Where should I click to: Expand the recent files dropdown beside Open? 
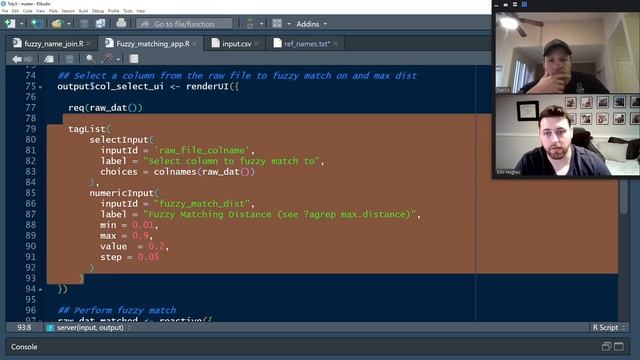[69, 24]
